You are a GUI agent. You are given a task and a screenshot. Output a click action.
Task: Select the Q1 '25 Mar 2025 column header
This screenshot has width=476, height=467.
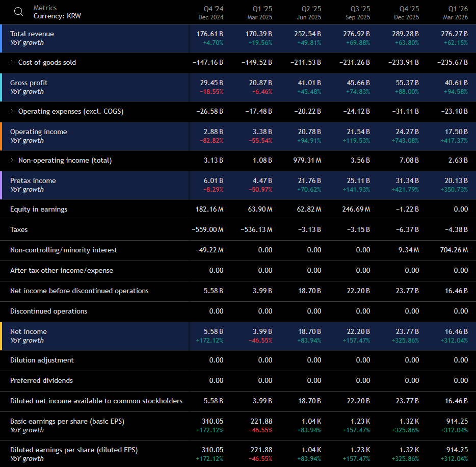[x=259, y=13]
